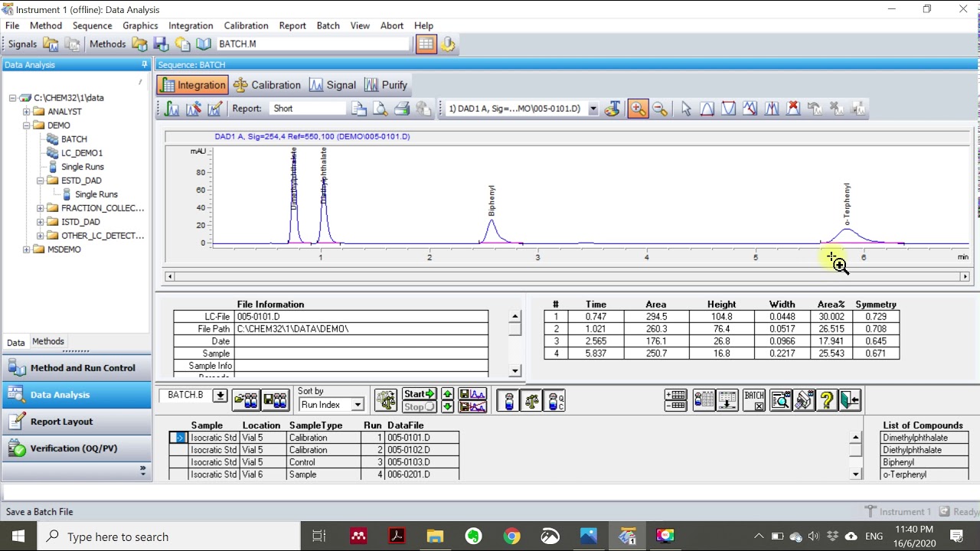Open the Sequence menu

[x=92, y=25]
